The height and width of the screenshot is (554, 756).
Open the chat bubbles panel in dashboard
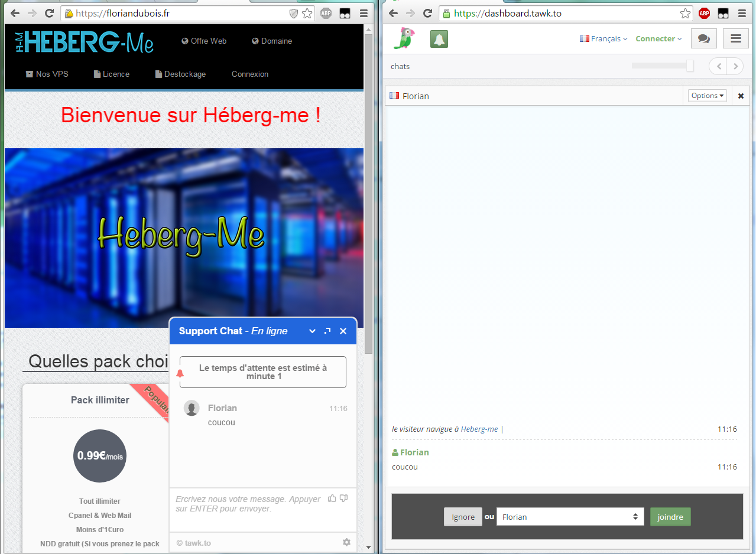coord(704,38)
